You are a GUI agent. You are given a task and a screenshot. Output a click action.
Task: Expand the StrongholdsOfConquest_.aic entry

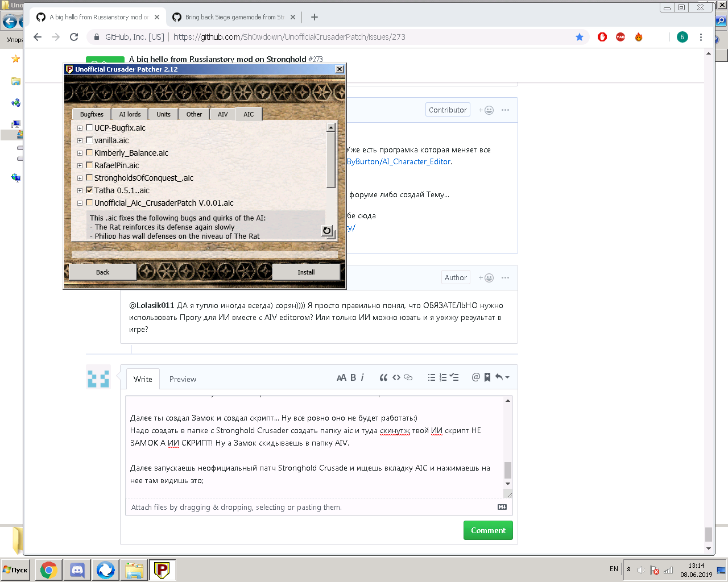[80, 178]
